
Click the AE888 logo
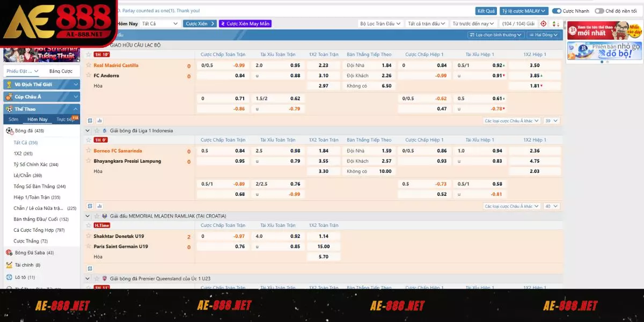pos(58,22)
